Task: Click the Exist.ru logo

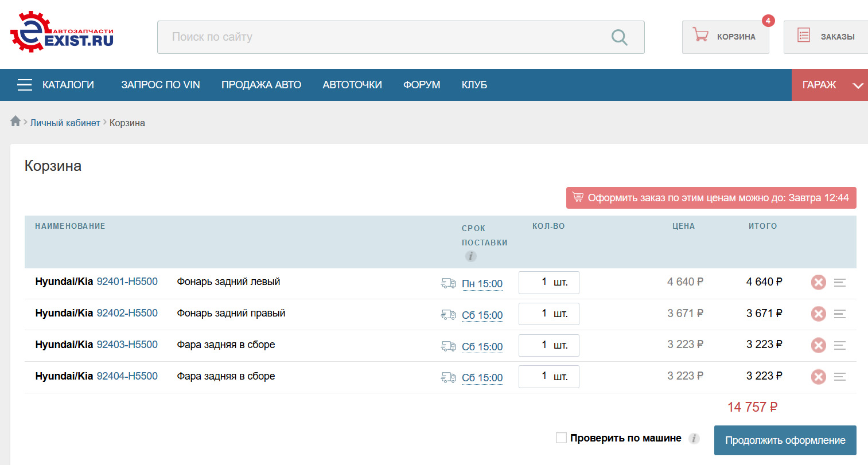Action: point(62,33)
